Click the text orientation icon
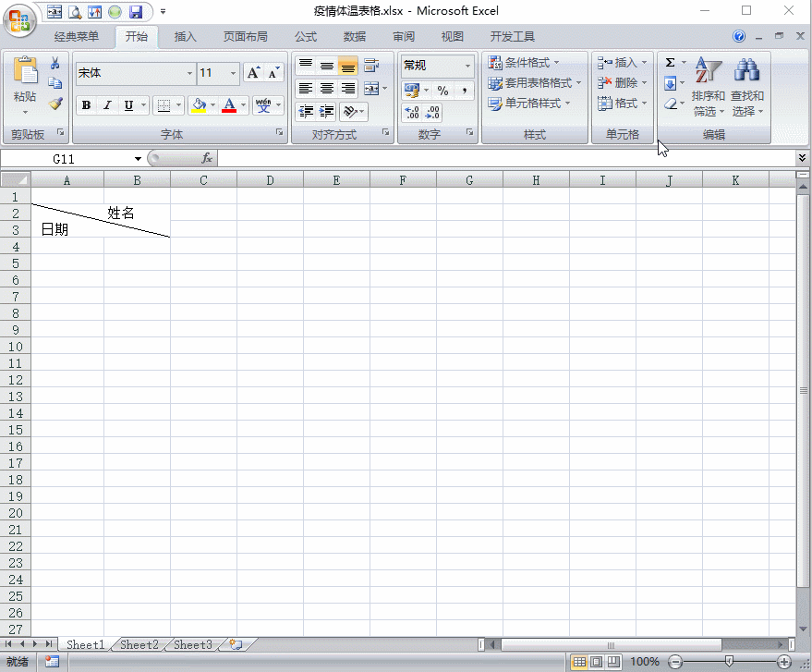This screenshot has height=672, width=812. pyautogui.click(x=351, y=112)
